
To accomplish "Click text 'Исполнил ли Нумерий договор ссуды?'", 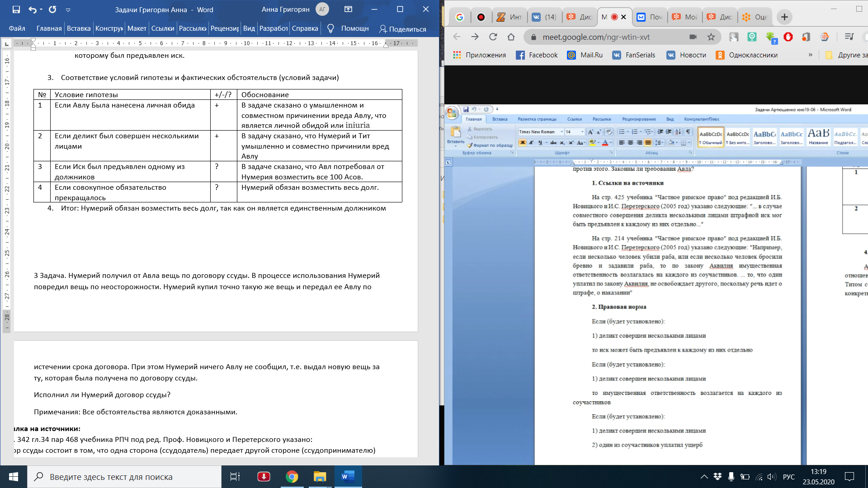I will pyautogui.click(x=102, y=394).
